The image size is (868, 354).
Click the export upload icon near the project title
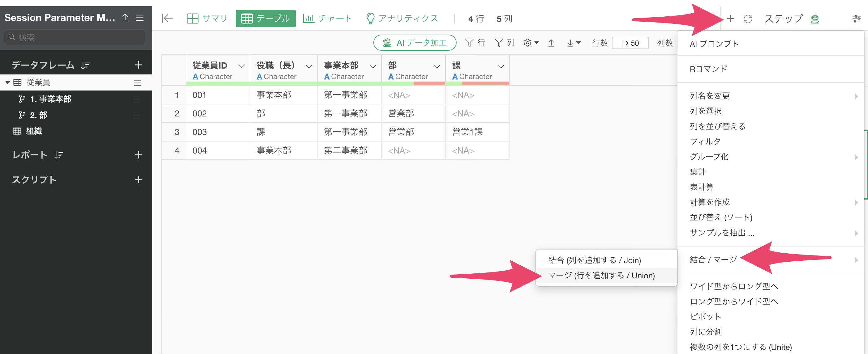(125, 18)
